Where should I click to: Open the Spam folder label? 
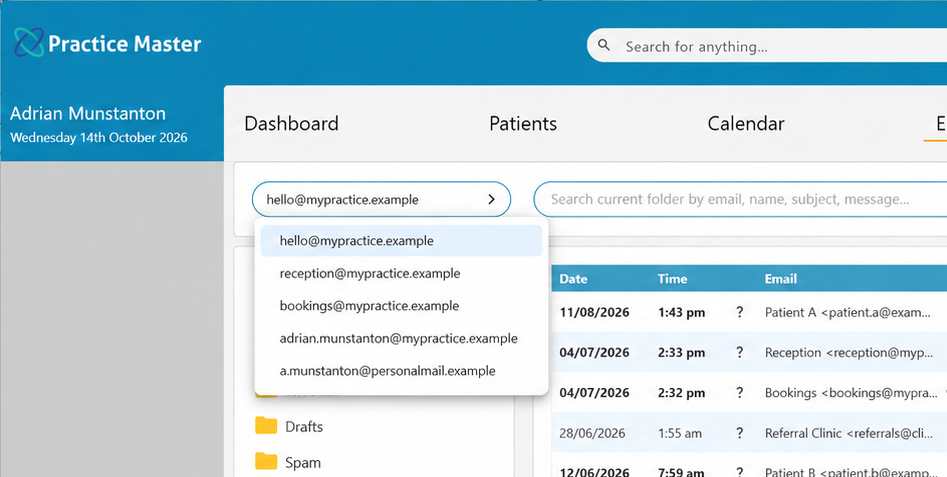click(x=303, y=463)
